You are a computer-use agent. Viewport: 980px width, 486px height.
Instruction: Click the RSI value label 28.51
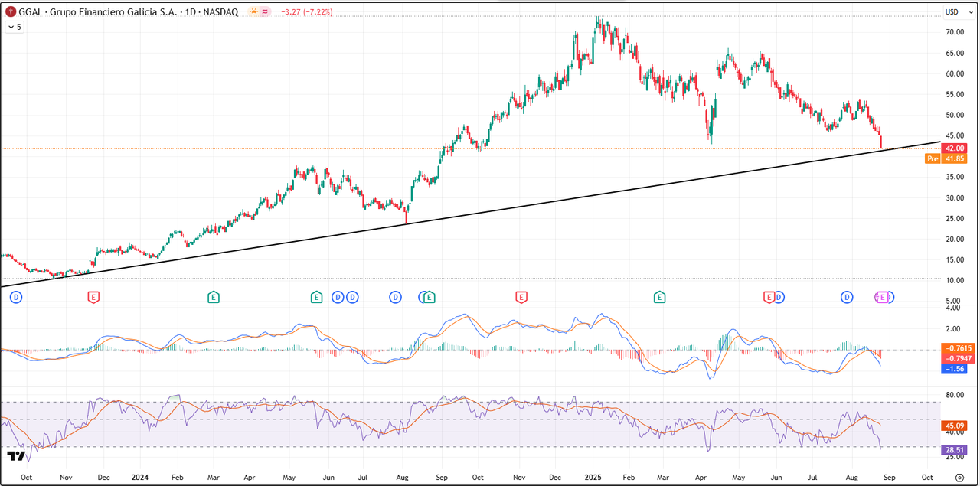(x=955, y=450)
